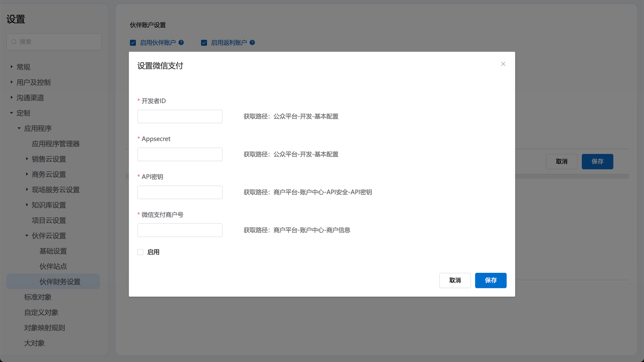Collapse the 伙伴云设置 subtree arrow

pos(27,236)
